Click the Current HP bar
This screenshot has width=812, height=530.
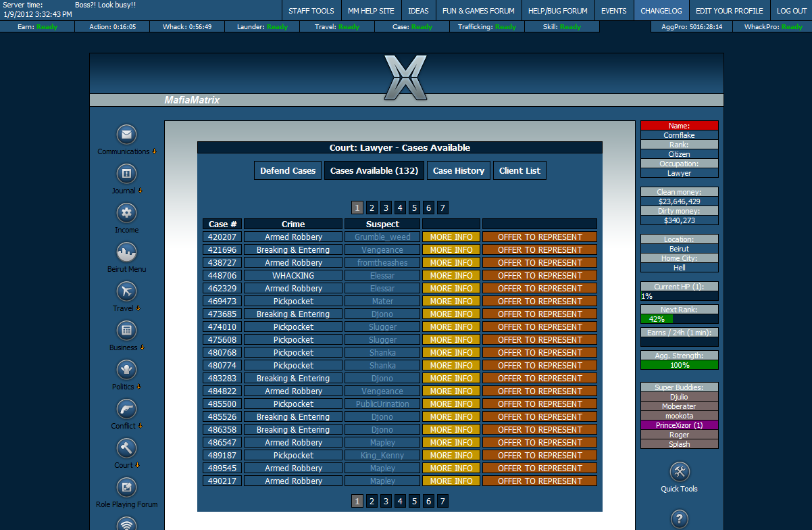pos(680,296)
